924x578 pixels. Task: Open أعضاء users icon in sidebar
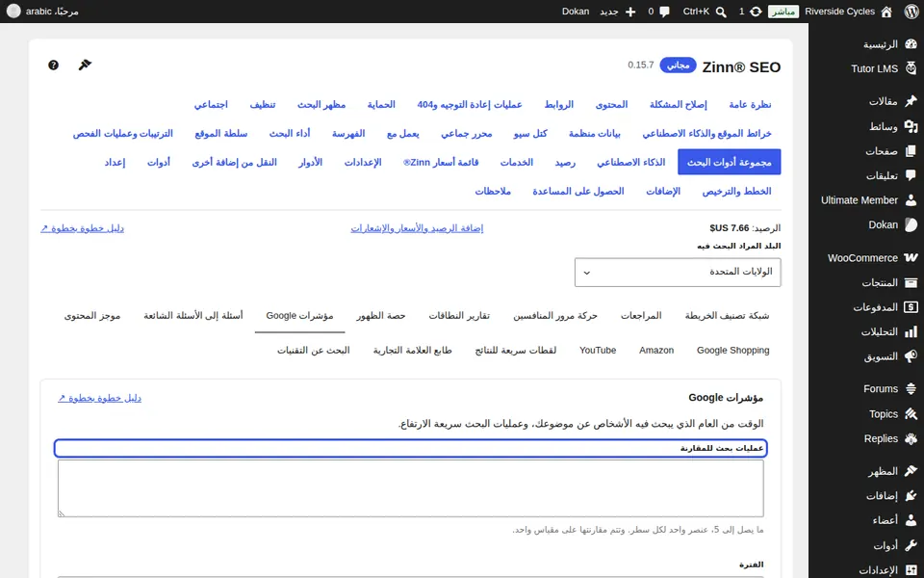point(911,520)
